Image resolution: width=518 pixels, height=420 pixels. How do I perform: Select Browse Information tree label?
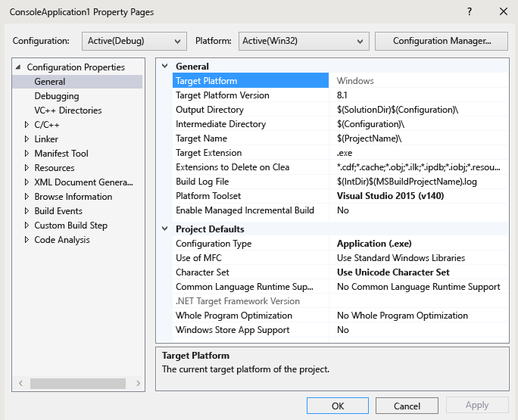pyautogui.click(x=73, y=197)
